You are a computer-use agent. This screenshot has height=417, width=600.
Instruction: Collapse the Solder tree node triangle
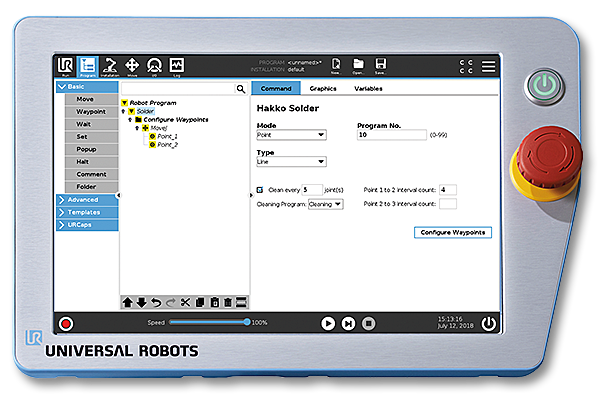131,111
